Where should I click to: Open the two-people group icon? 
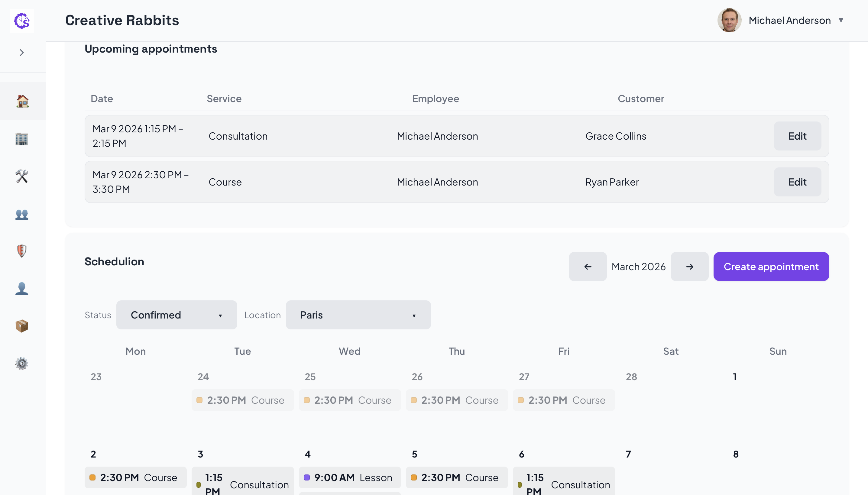22,214
